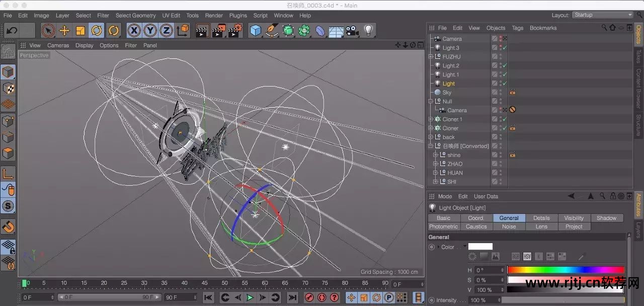Open the Light object icon
Image resolution: width=644 pixels, height=306 pixels.
click(x=368, y=31)
